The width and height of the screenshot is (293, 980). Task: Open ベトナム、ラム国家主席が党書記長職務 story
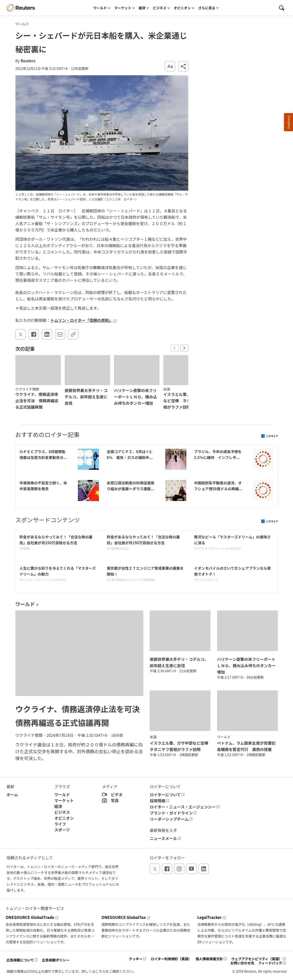click(246, 746)
